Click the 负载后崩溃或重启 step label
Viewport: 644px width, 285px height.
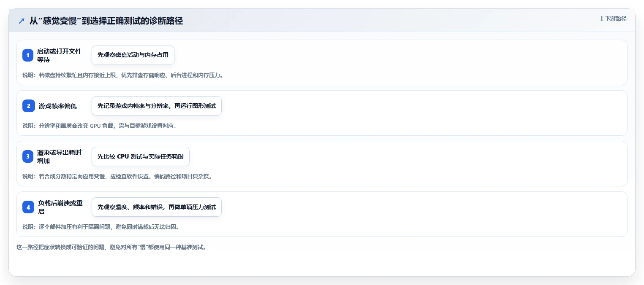click(x=60, y=207)
